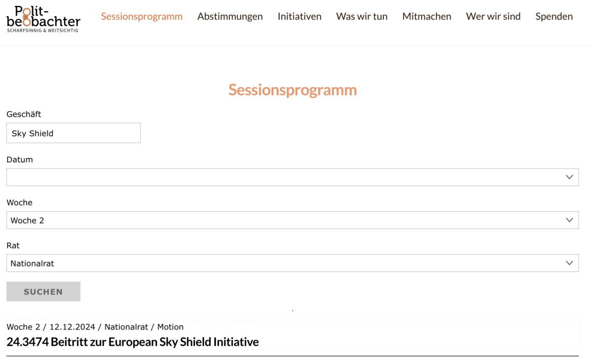Go to Abstimmungen page

click(x=230, y=16)
